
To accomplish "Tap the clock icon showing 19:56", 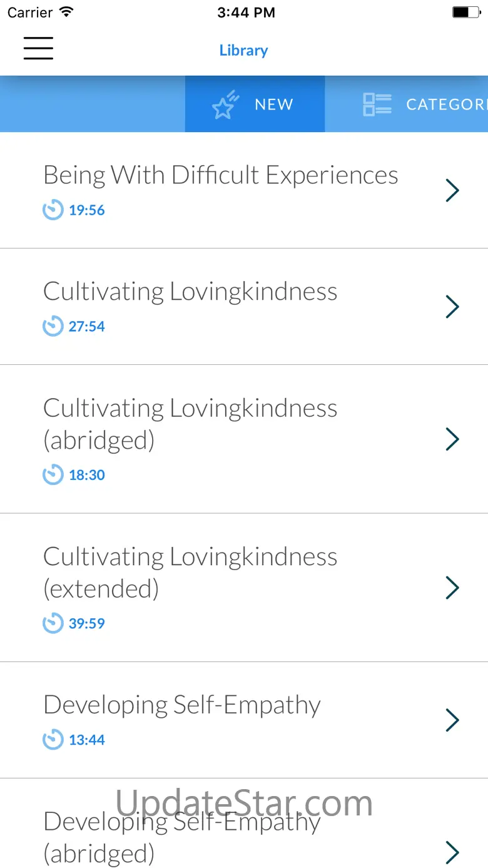I will click(53, 210).
